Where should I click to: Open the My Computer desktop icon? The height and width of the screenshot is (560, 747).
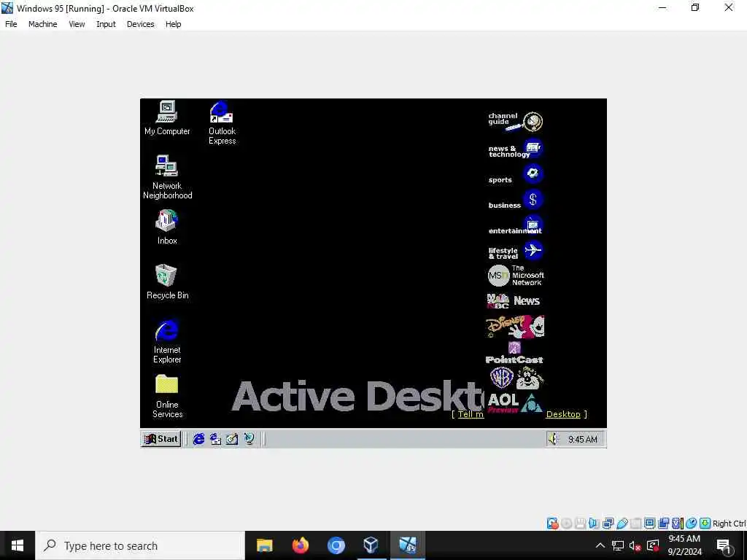coord(167,118)
